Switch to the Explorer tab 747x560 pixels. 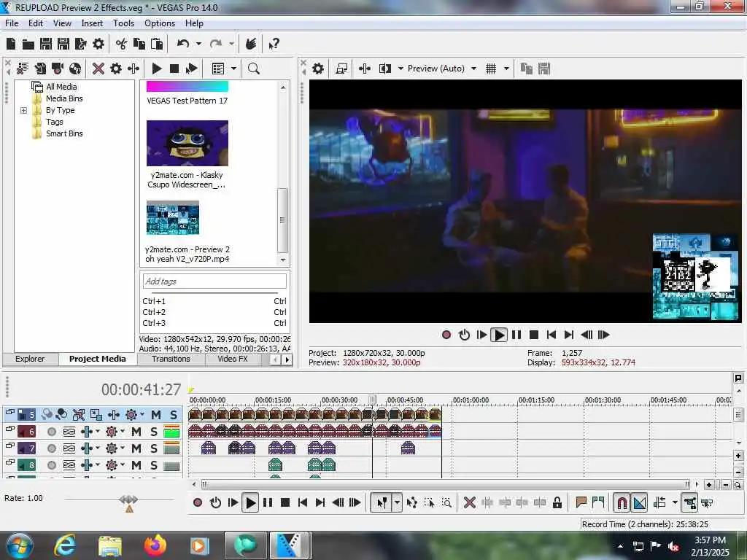30,359
